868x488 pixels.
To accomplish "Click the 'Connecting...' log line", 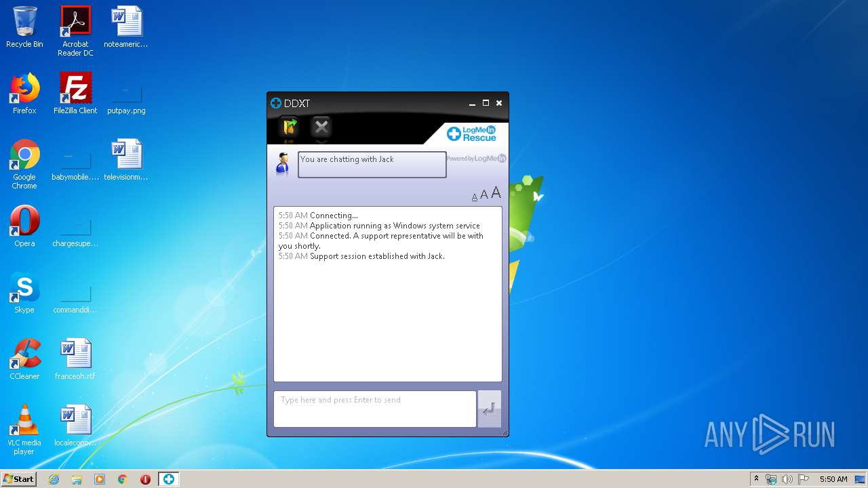I will click(x=334, y=216).
